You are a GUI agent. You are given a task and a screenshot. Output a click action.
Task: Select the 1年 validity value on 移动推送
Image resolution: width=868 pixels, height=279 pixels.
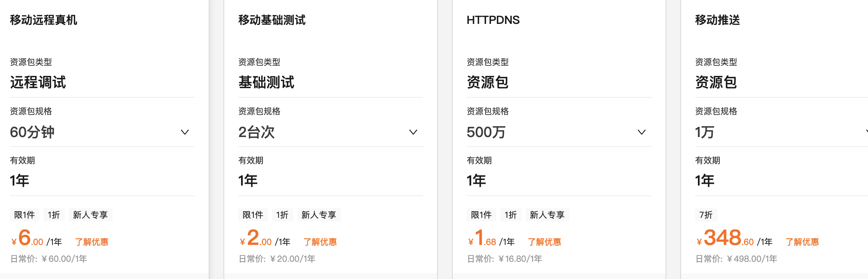(704, 180)
